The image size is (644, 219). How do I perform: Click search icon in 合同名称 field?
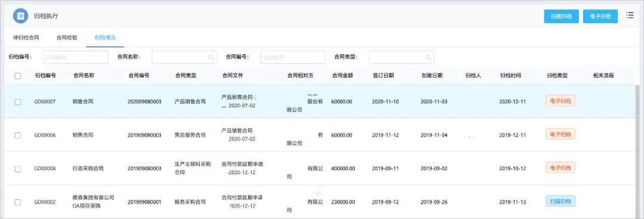point(211,57)
